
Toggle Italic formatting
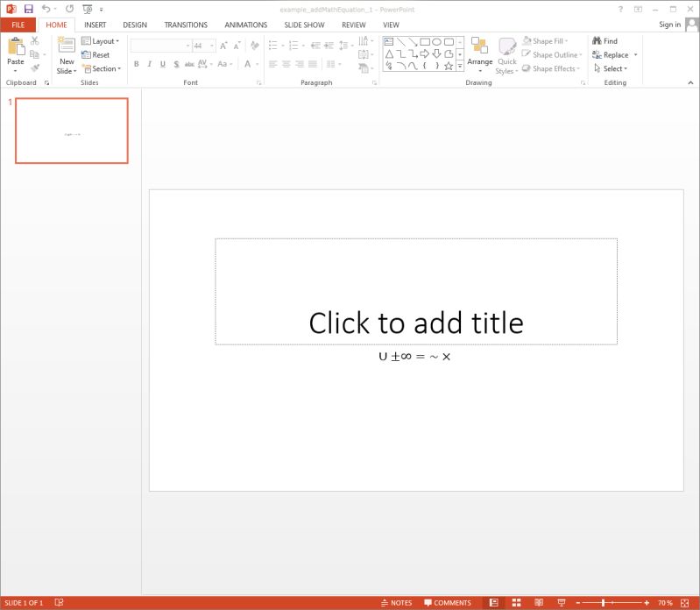pyautogui.click(x=150, y=64)
